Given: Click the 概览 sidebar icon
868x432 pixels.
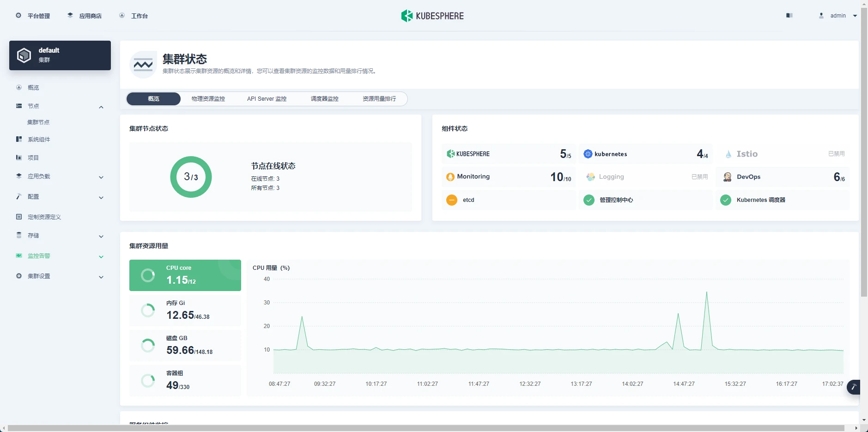Looking at the screenshot, I should coord(19,87).
